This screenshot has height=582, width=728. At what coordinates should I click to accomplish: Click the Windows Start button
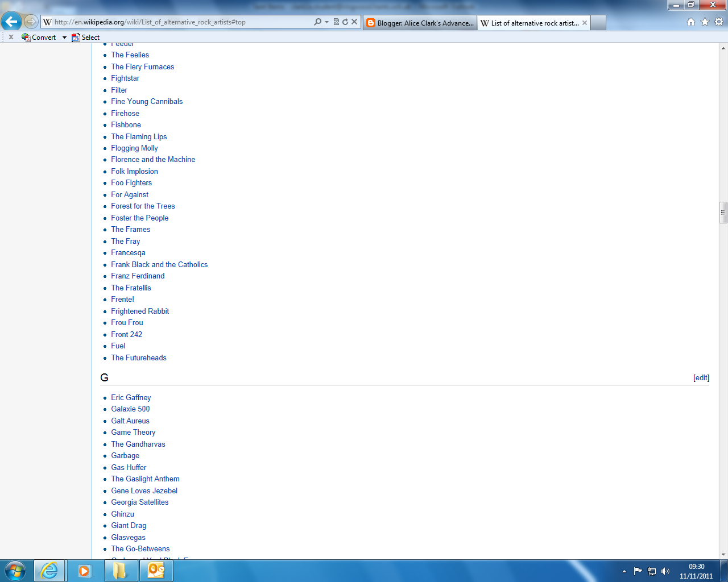pos(15,571)
